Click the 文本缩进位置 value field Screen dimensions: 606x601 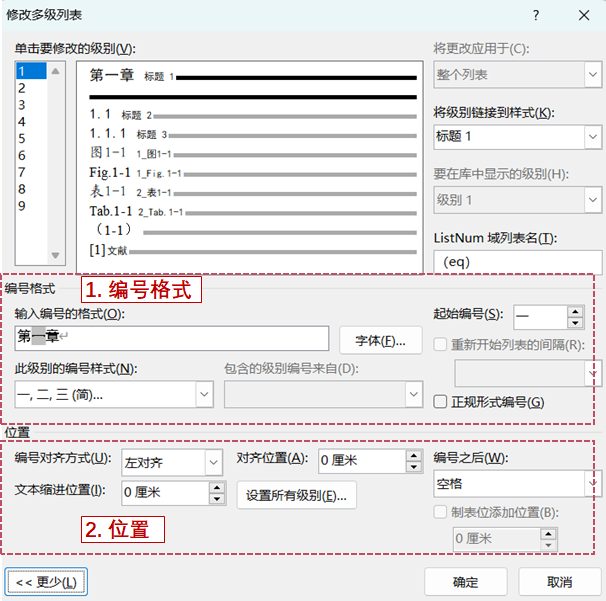(165, 493)
